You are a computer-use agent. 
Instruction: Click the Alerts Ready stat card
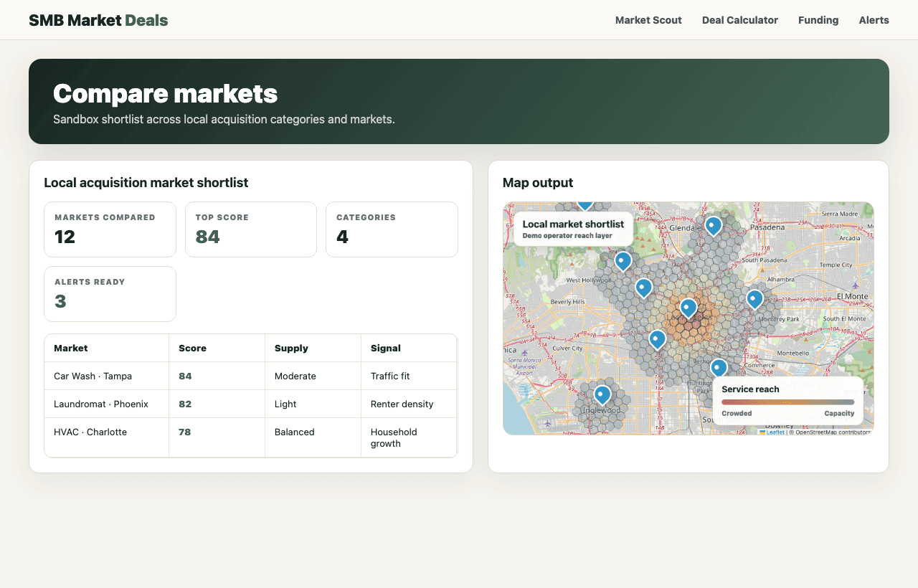[x=110, y=294]
